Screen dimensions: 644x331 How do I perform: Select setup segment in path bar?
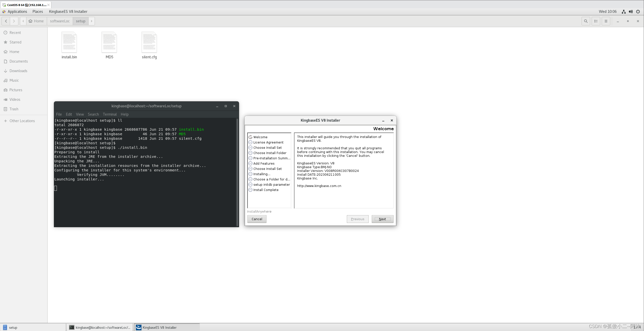[x=81, y=21]
